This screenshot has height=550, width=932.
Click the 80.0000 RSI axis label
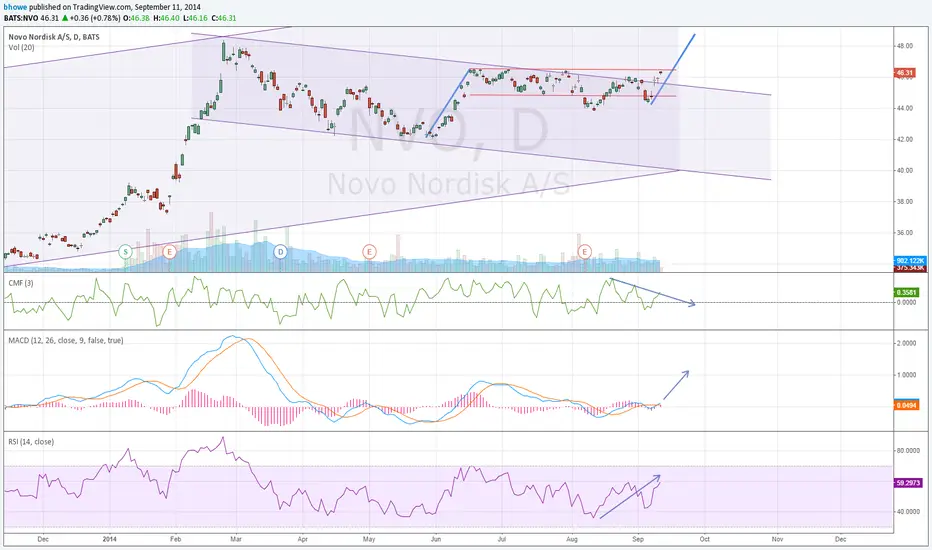(x=908, y=451)
